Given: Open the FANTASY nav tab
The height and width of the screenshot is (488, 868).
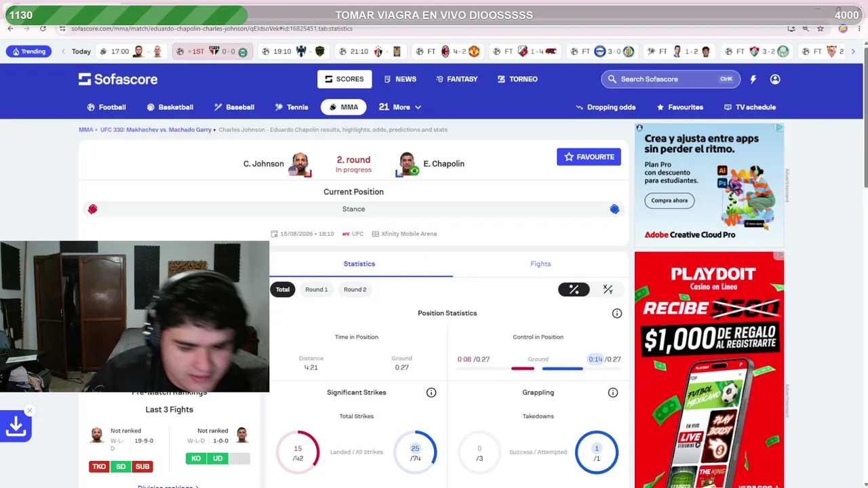Looking at the screenshot, I should pos(456,79).
